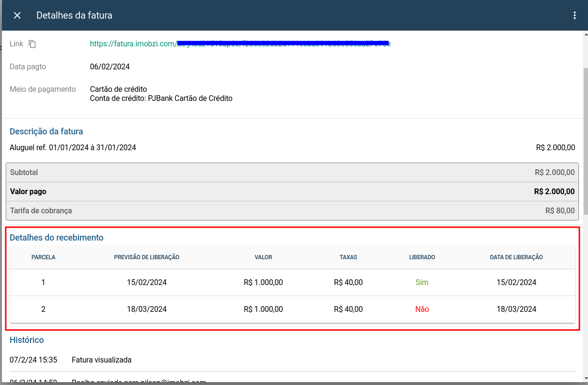Click the parcela number 1 cell
588x385 pixels.
pos(44,283)
